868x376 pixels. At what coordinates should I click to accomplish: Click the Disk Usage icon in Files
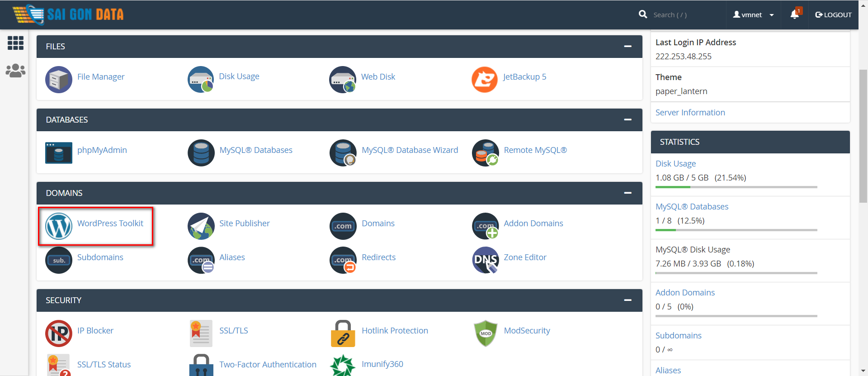click(201, 79)
